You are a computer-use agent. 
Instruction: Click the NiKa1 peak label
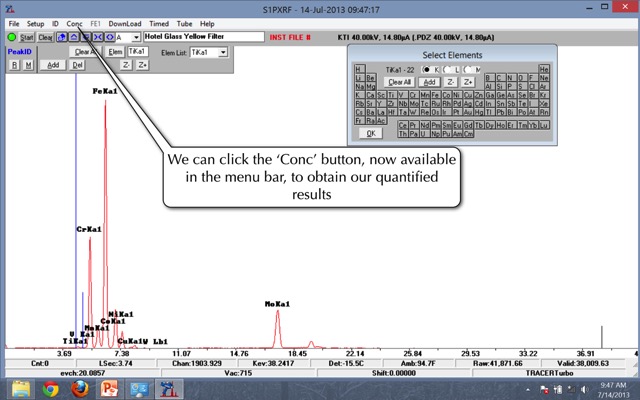pyautogui.click(x=121, y=314)
